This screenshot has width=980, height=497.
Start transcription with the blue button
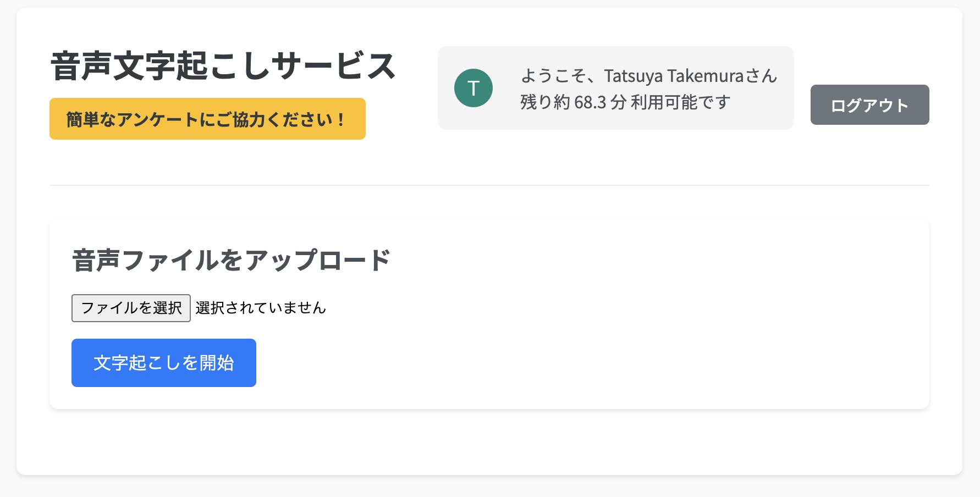(x=163, y=362)
